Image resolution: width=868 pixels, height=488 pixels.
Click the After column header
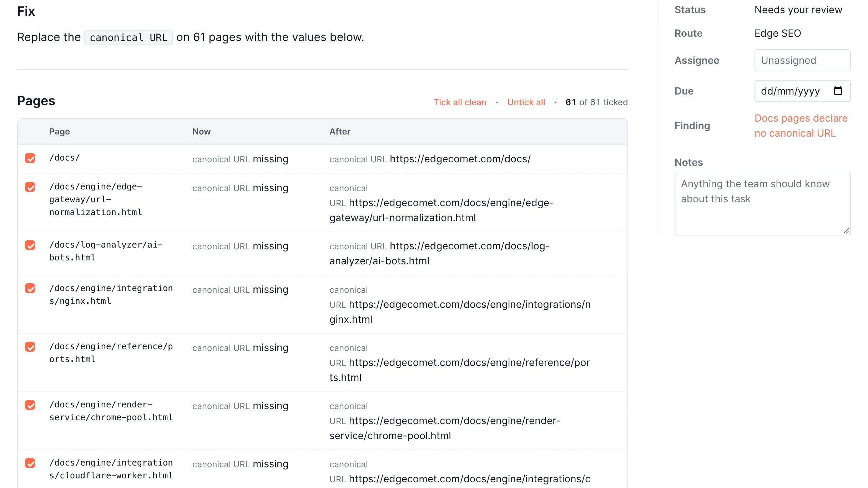pyautogui.click(x=340, y=132)
